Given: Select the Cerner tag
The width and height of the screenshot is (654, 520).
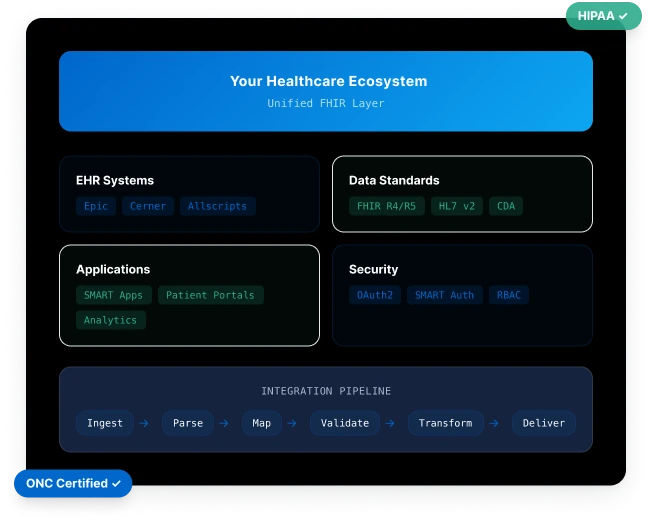Looking at the screenshot, I should [148, 207].
